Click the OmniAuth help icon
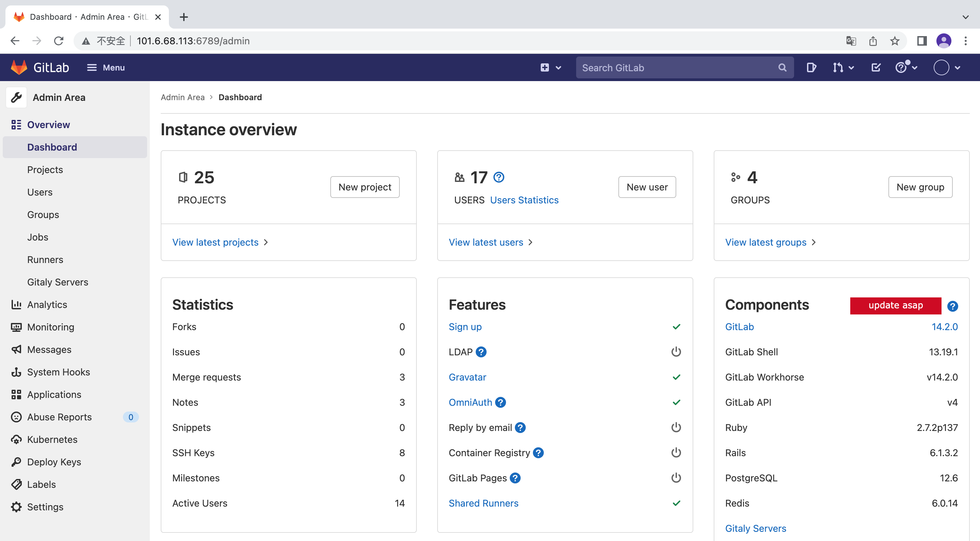This screenshot has height=541, width=980. click(500, 402)
